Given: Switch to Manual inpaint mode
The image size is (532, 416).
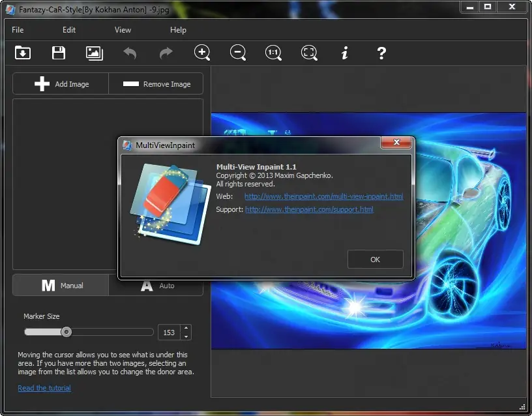Looking at the screenshot, I should click(x=60, y=285).
